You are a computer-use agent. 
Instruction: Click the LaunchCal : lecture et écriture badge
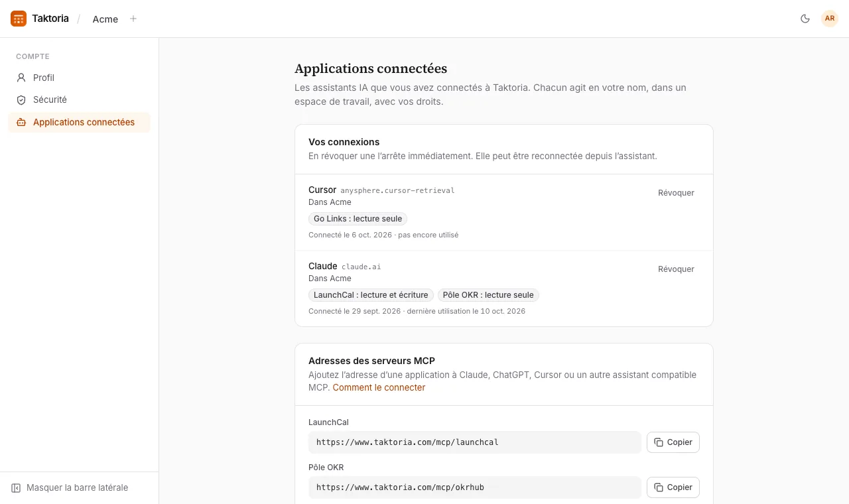point(371,295)
